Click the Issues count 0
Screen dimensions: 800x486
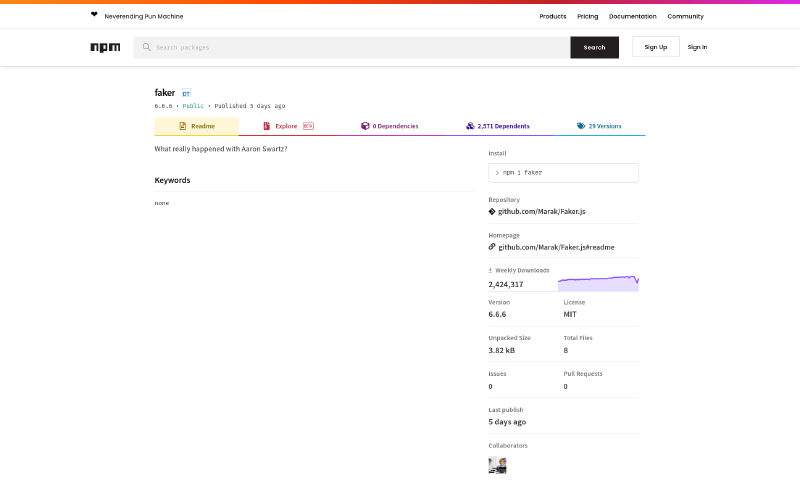[x=490, y=387]
